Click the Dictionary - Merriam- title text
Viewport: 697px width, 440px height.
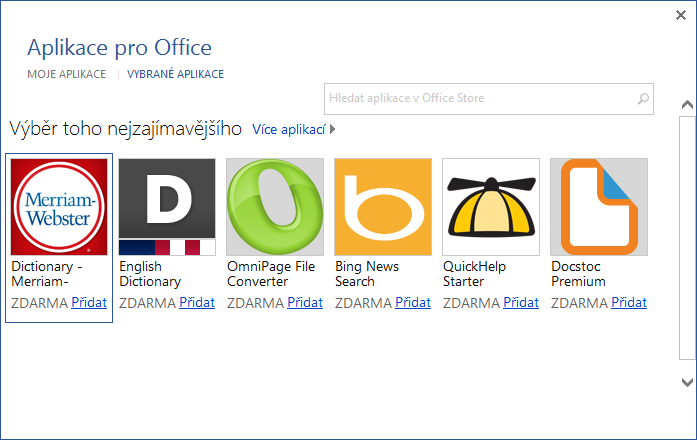(x=47, y=274)
